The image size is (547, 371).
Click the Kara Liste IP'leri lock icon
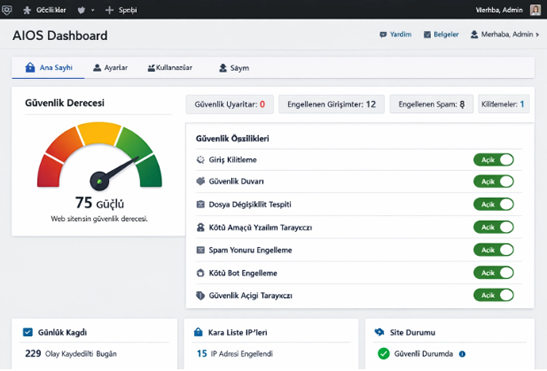point(198,332)
